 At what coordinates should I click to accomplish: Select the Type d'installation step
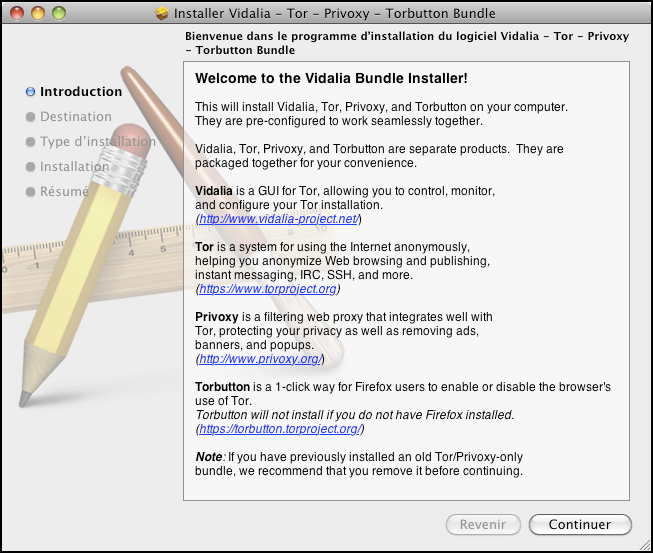pos(98,142)
